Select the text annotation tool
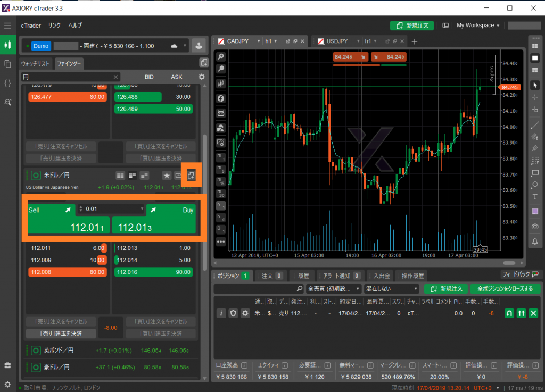Image resolution: width=545 pixels, height=392 pixels. coord(535,197)
